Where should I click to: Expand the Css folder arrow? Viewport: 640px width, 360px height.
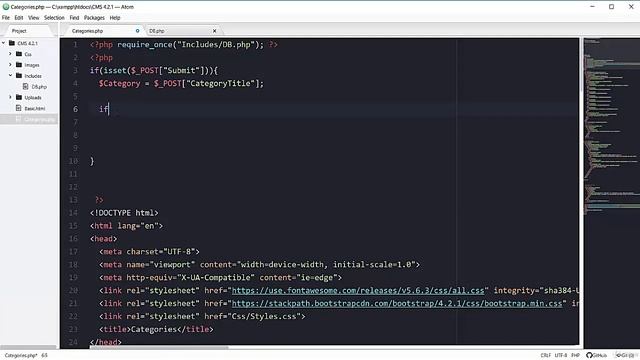[x=11, y=54]
